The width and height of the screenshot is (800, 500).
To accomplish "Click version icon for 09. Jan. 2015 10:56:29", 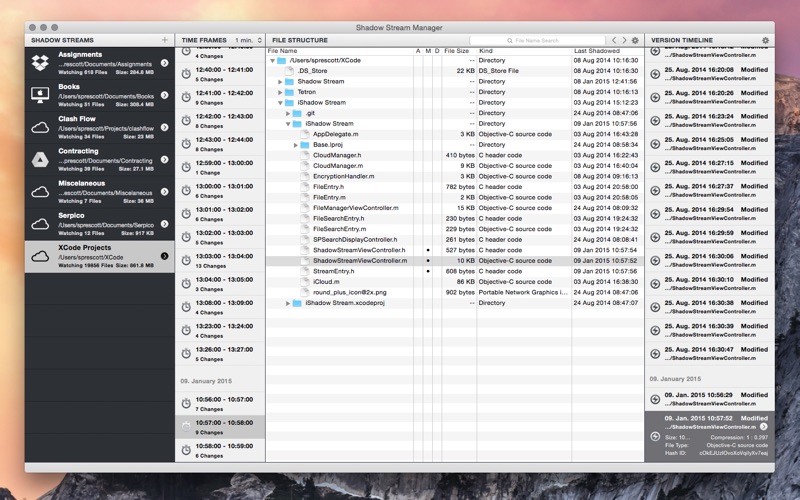I will coord(656,399).
